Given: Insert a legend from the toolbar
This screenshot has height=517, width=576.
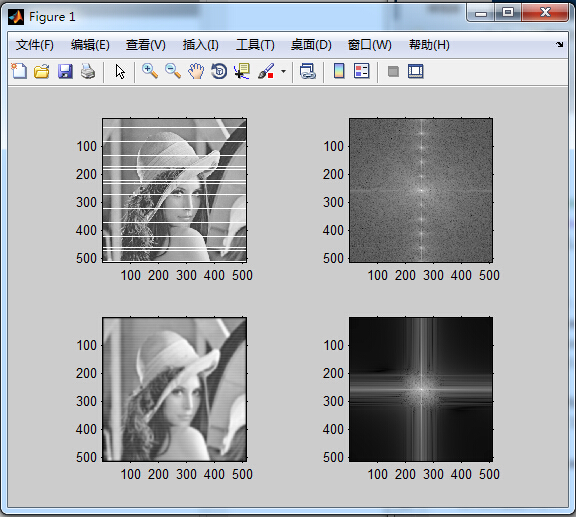Looking at the screenshot, I should [x=362, y=71].
